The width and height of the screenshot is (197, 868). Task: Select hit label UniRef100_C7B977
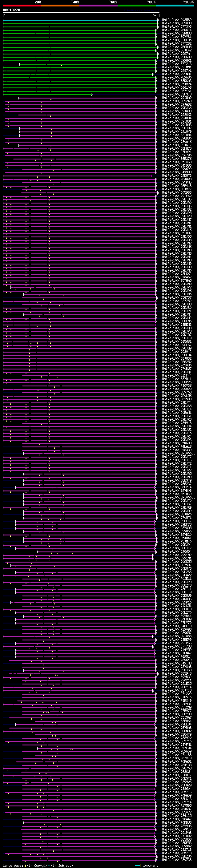(177, 711)
